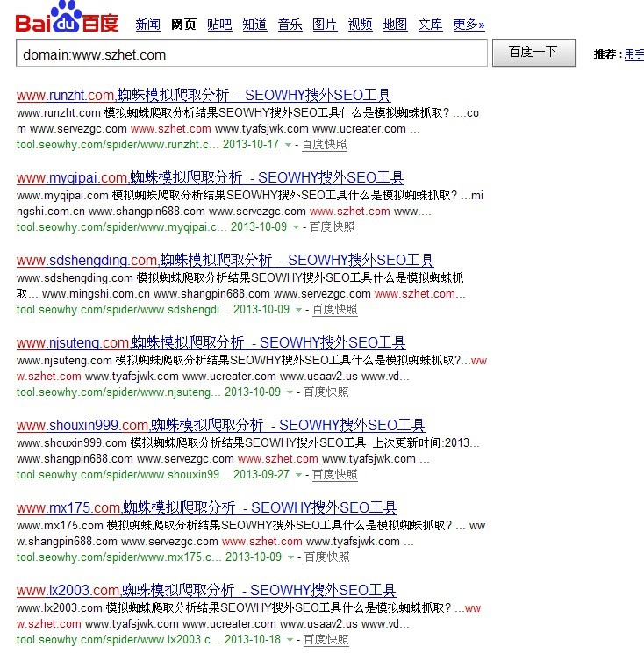
Task: Open 百度快照 for the lx2003 result
Action: tap(326, 640)
